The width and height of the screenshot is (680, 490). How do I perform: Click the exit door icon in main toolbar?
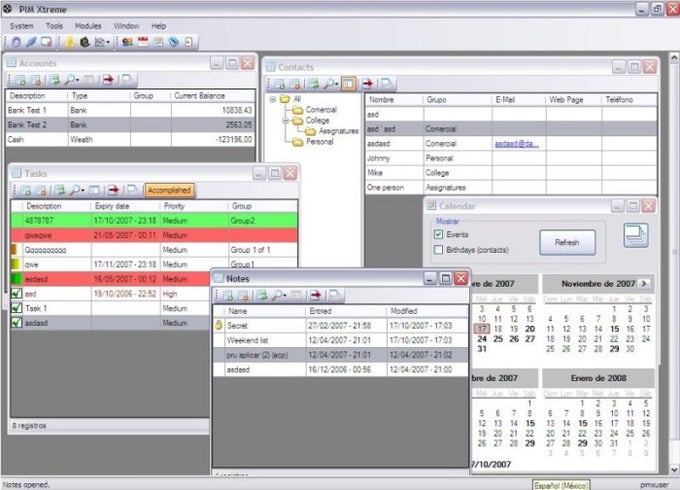(x=189, y=42)
